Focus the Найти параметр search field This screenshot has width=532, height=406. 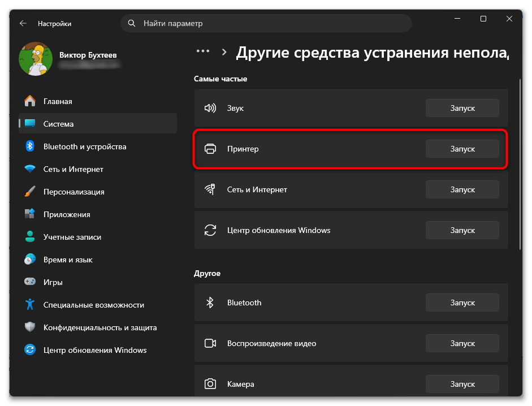[266, 23]
